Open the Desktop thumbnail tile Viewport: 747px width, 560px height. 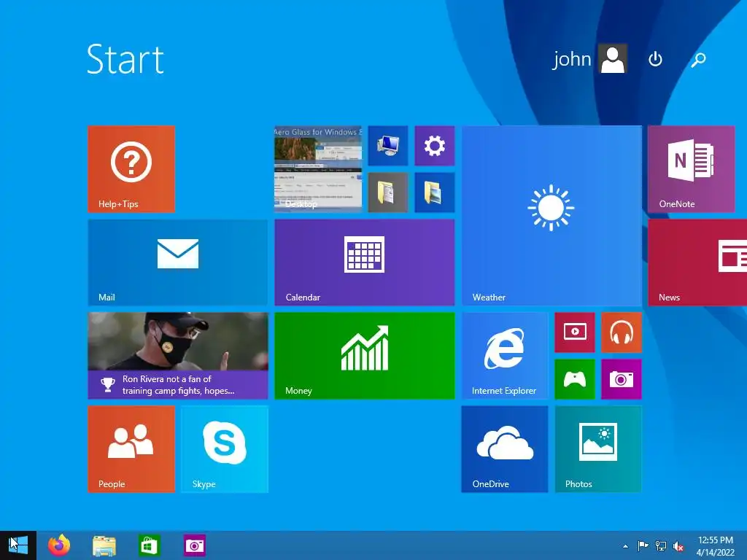pos(318,169)
